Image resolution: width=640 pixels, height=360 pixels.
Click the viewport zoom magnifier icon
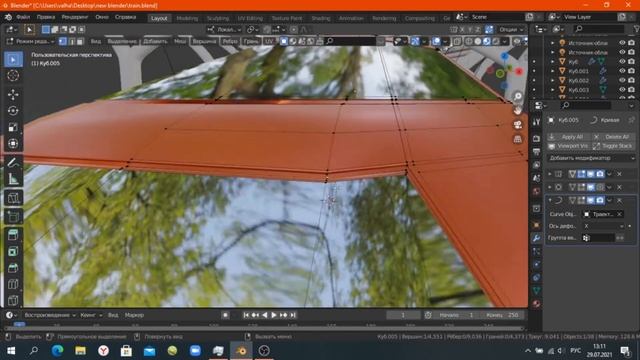pyautogui.click(x=518, y=96)
